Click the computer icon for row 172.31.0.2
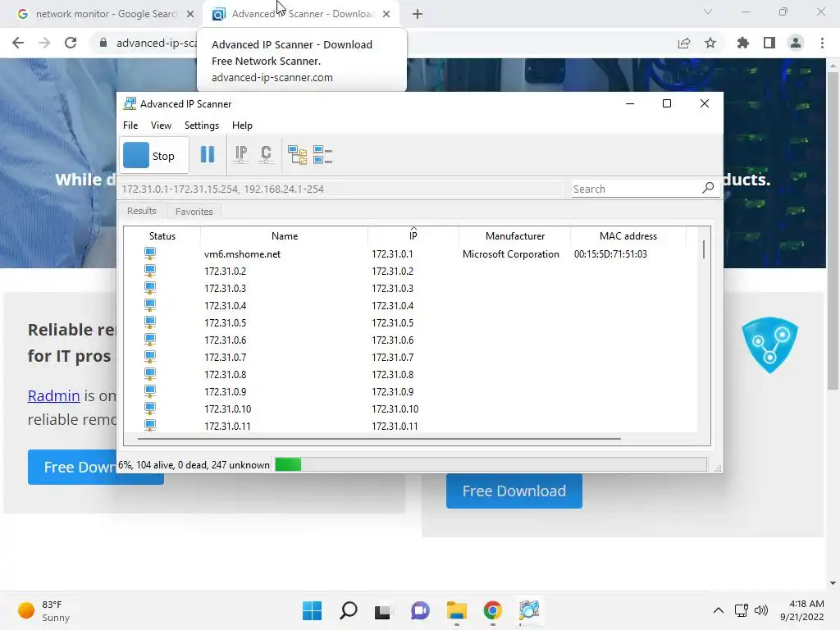 click(x=150, y=271)
